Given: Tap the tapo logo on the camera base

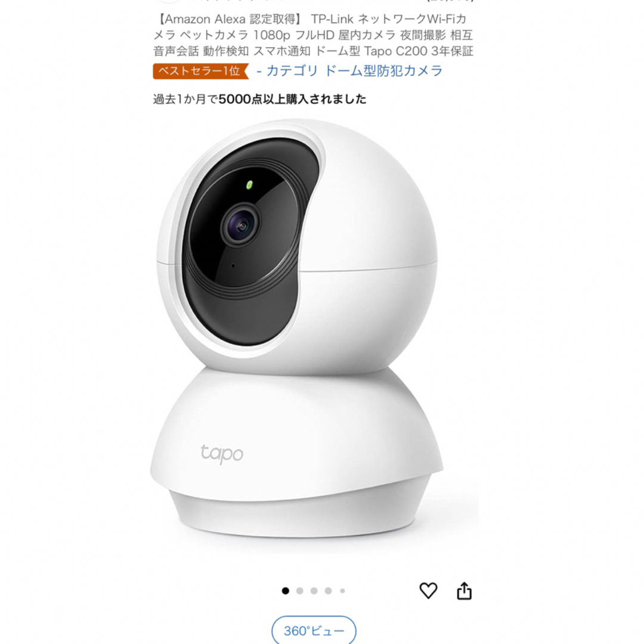Looking at the screenshot, I should [x=222, y=454].
